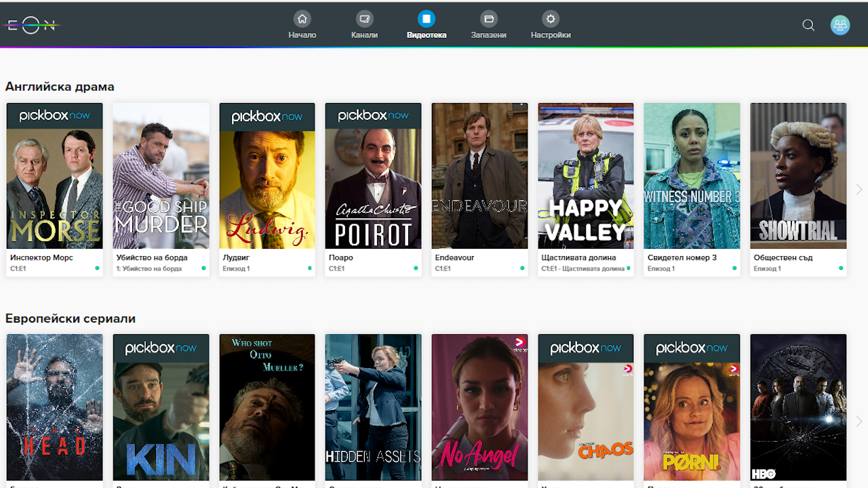
Task: Open the Poirot poster
Action: pos(374,176)
